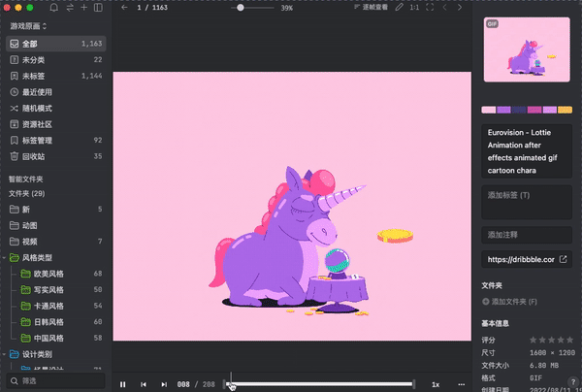The height and width of the screenshot is (392, 582).
Task: Go to next image with right chevron
Action: [x=460, y=7]
